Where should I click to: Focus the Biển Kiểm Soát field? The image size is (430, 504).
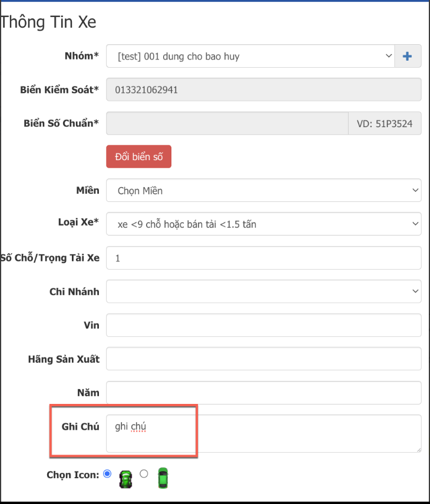point(264,89)
